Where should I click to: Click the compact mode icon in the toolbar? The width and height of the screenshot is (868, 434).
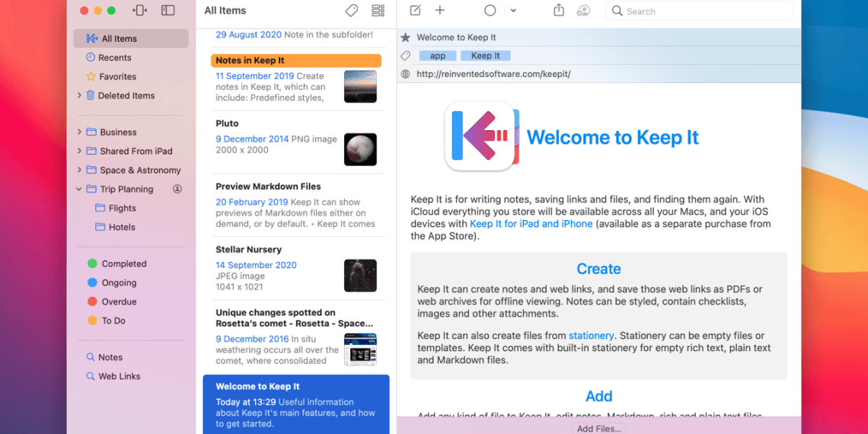pyautogui.click(x=140, y=11)
